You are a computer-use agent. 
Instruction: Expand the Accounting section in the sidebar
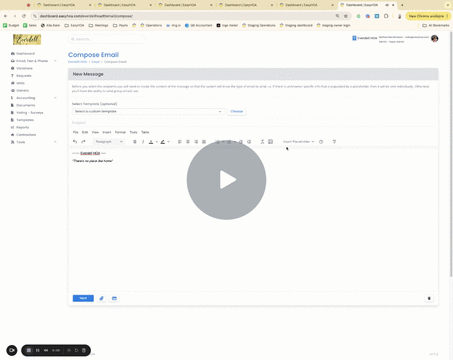[x=33, y=98]
